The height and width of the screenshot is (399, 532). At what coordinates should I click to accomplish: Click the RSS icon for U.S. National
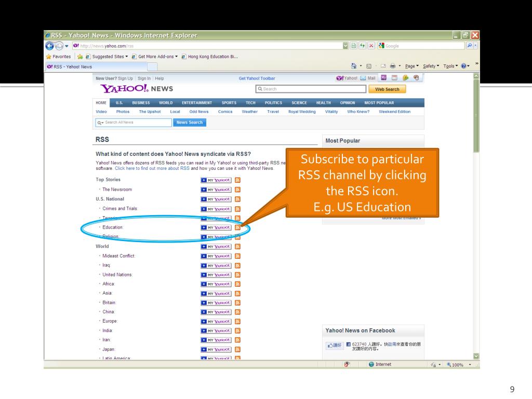[237, 199]
